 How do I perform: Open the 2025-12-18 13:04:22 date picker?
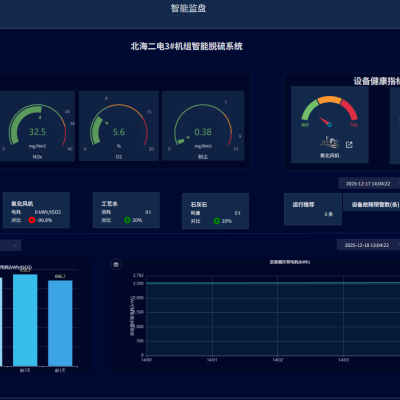coord(368,245)
